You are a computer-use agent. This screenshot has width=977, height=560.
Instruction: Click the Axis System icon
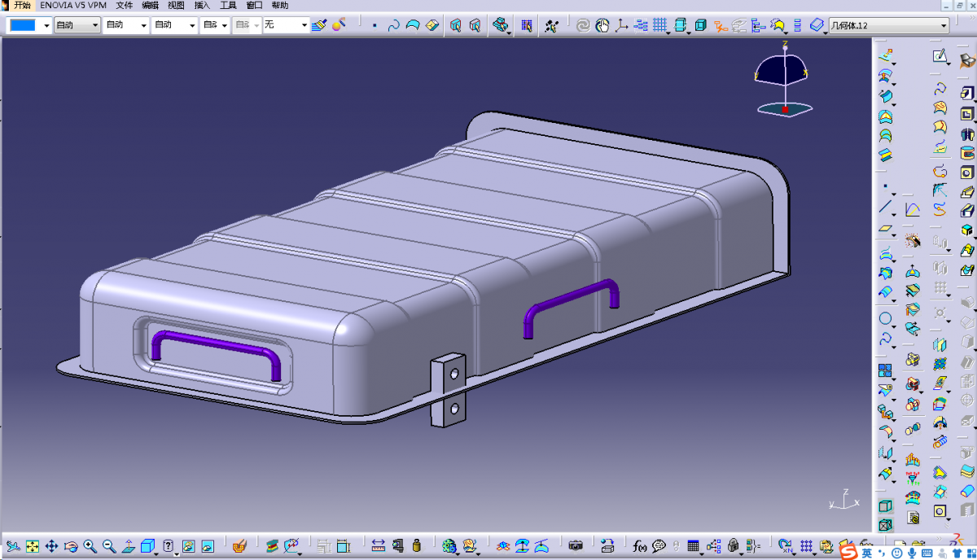point(622,25)
